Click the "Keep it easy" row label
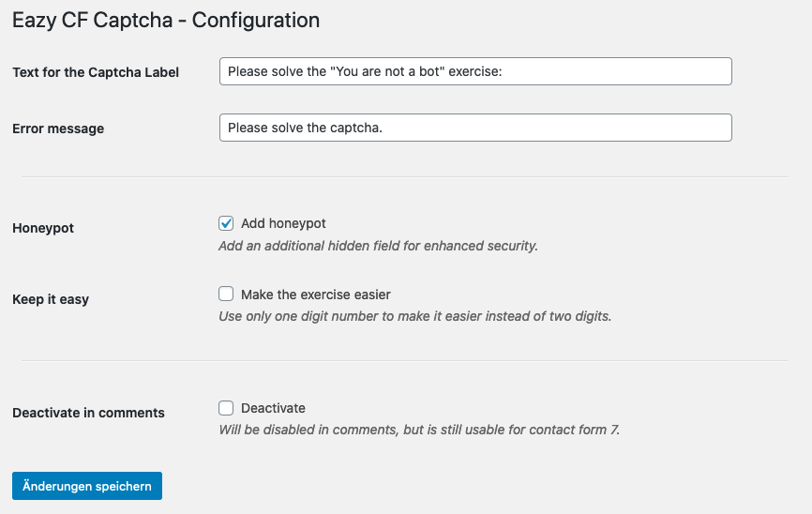 (x=51, y=299)
